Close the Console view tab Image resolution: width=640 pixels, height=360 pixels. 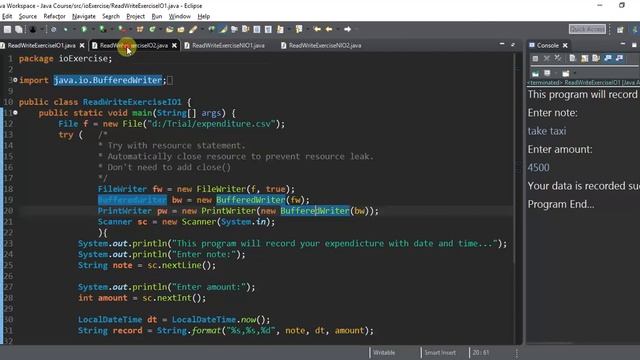click(x=565, y=45)
